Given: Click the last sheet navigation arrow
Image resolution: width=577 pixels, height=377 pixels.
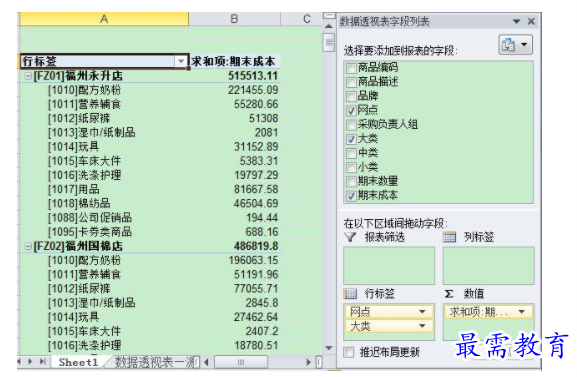Looking at the screenshot, I should click(43, 362).
